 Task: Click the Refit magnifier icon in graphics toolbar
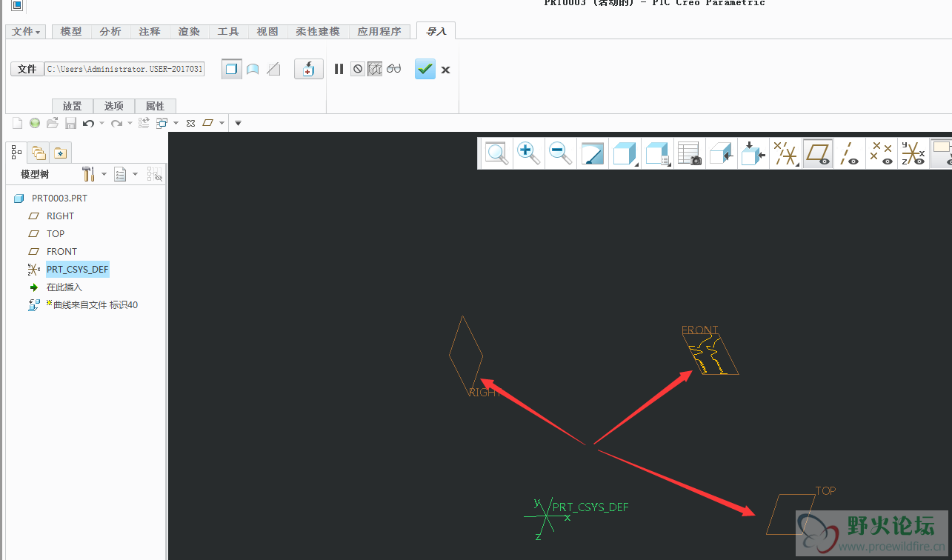pyautogui.click(x=496, y=153)
